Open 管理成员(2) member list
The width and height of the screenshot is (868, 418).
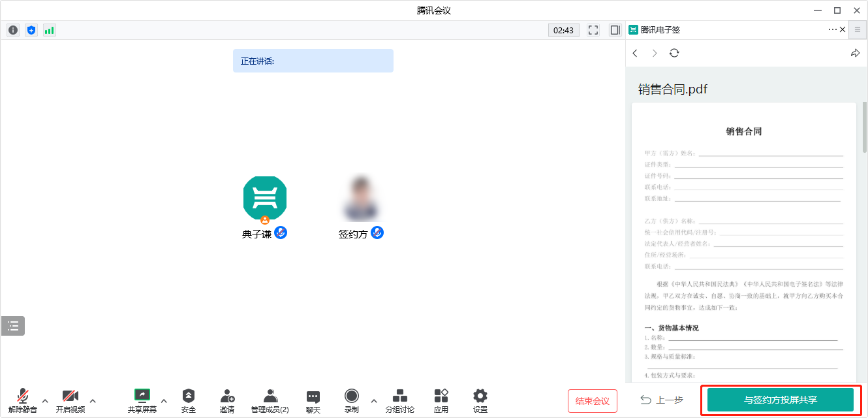click(270, 400)
